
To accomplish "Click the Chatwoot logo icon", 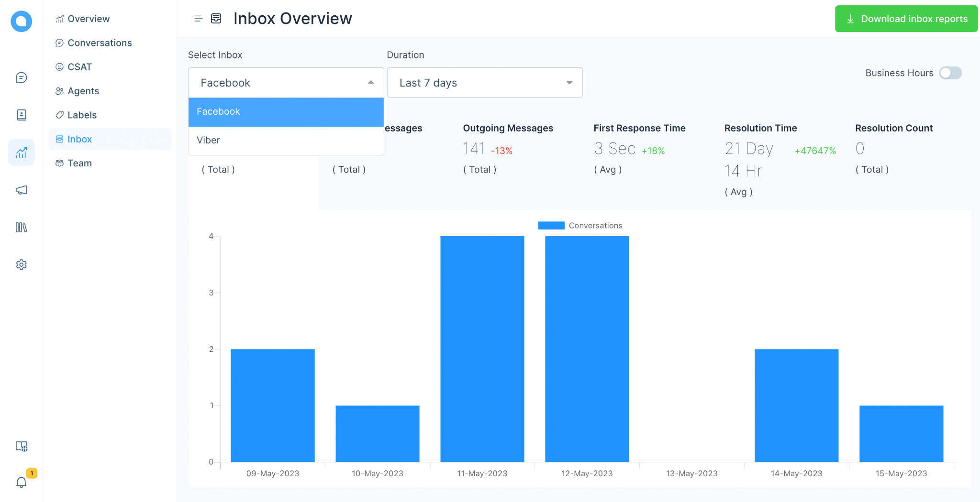I will click(x=21, y=21).
